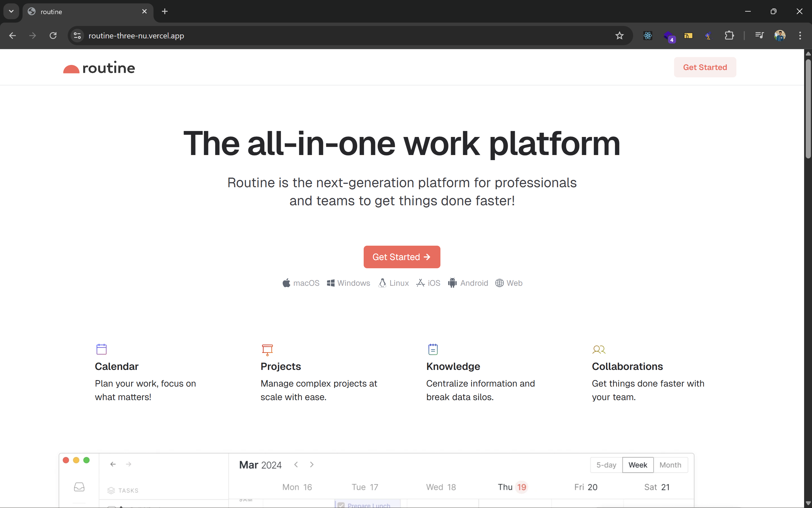Viewport: 812px width, 508px height.
Task: Click the Calendar feature icon
Action: point(101,349)
